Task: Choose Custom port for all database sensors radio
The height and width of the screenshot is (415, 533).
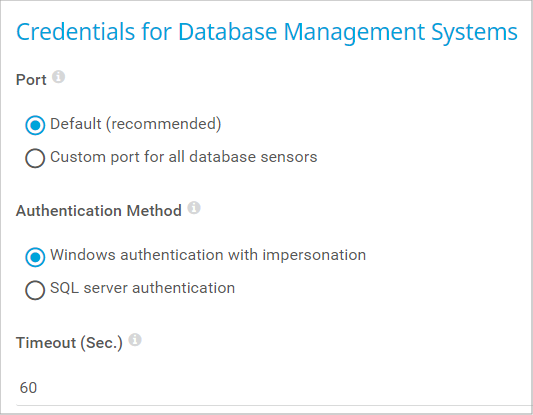Action: pyautogui.click(x=35, y=158)
